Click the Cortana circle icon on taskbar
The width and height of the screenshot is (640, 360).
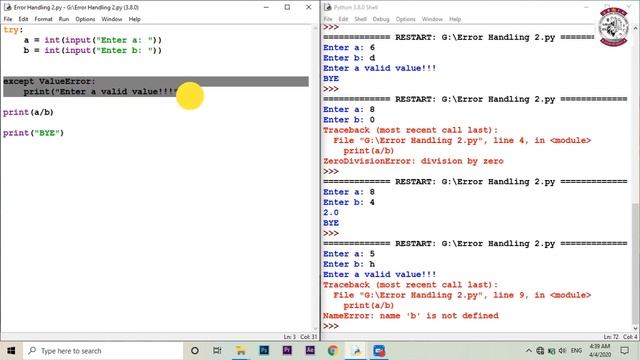195,351
